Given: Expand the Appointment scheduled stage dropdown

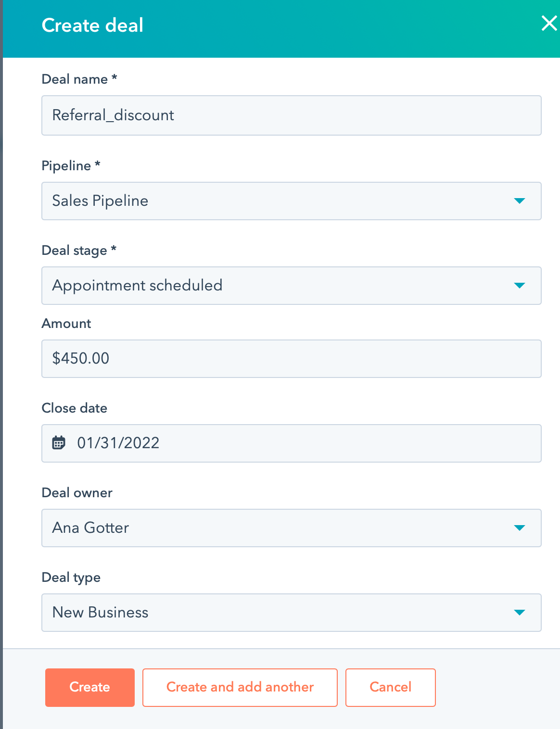Looking at the screenshot, I should coord(291,286).
